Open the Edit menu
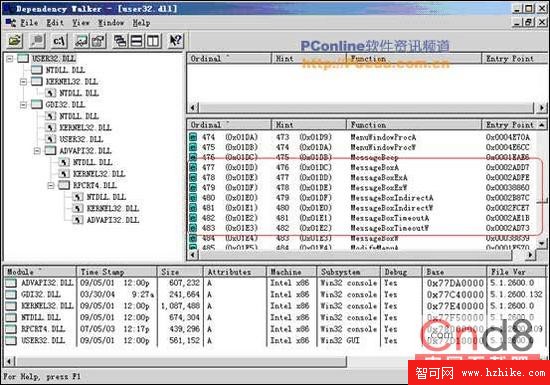 [55, 23]
